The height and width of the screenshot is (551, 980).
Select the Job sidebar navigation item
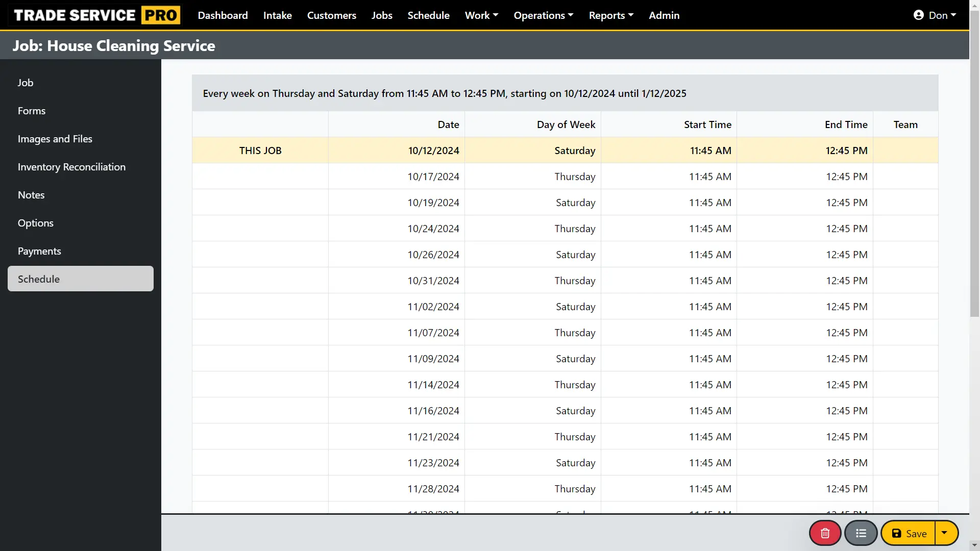point(26,82)
